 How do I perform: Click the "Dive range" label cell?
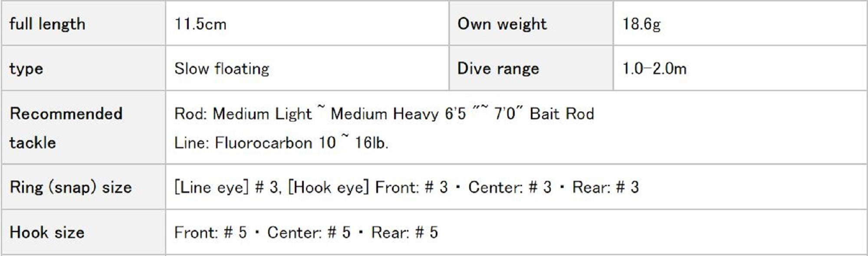tap(498, 69)
